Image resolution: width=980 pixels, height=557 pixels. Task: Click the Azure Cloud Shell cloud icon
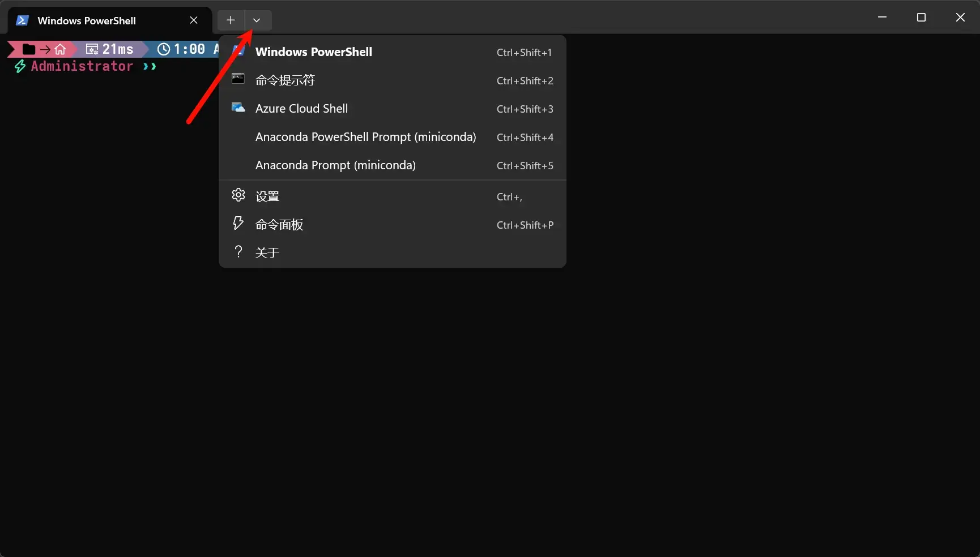point(238,108)
